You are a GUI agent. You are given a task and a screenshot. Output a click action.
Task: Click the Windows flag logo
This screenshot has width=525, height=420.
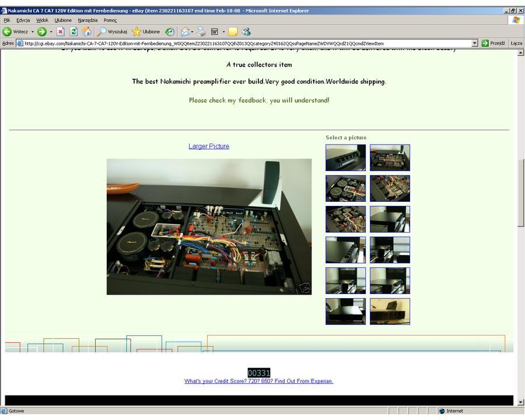pyautogui.click(x=516, y=20)
